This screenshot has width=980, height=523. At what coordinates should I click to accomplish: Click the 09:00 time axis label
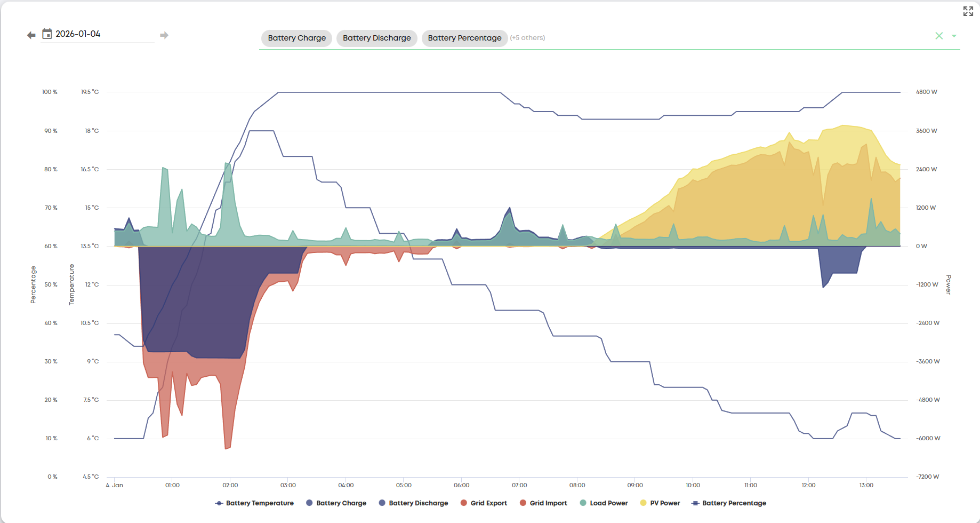[635, 485]
